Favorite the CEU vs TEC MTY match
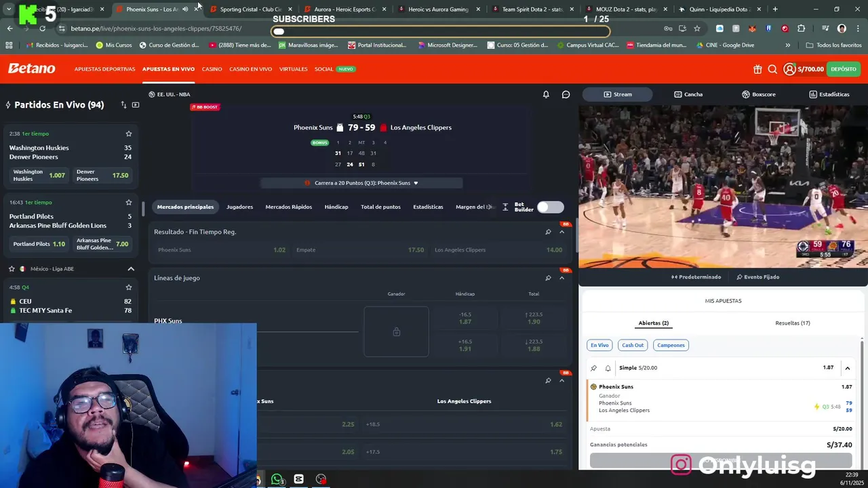This screenshot has height=488, width=868. (128, 287)
